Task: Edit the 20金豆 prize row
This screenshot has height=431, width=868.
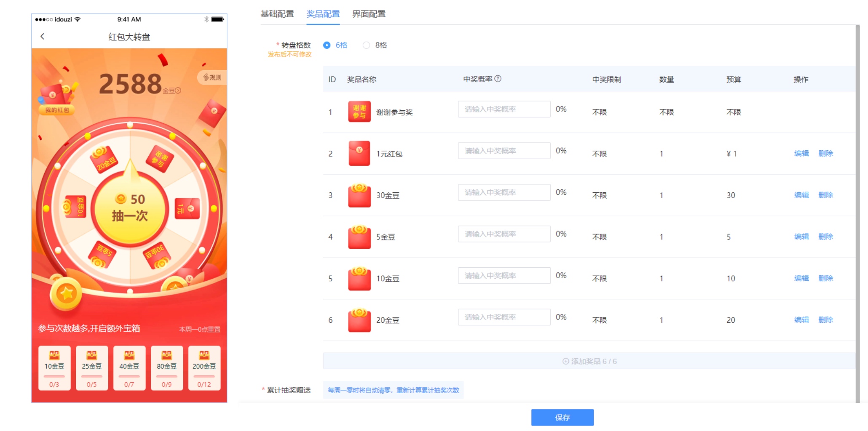Action: coord(801,320)
